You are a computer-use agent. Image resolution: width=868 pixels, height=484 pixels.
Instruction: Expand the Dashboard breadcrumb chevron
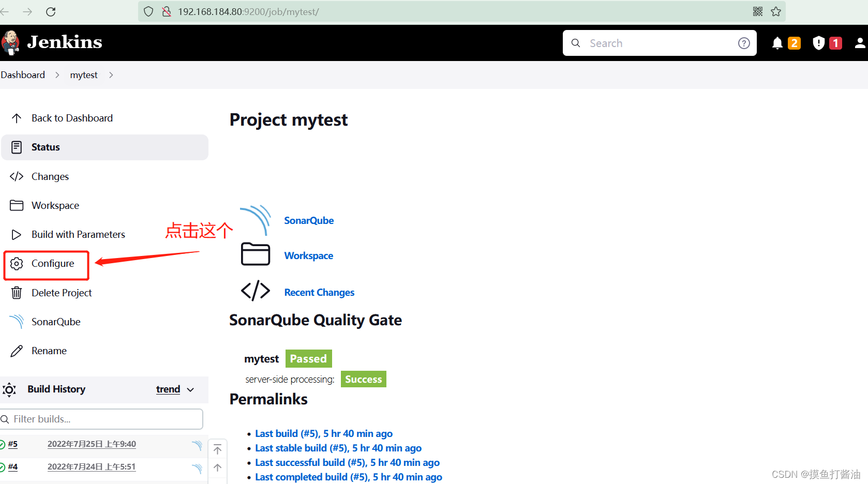click(57, 75)
